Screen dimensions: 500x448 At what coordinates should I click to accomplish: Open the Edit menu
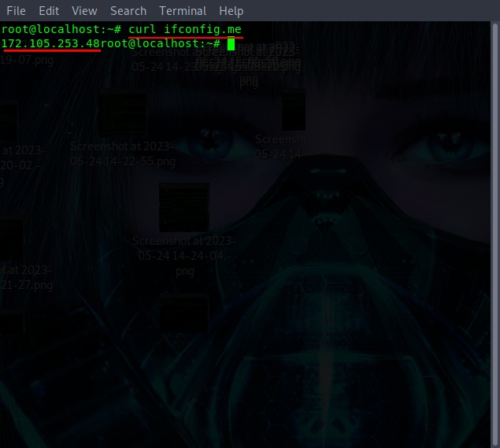coord(49,11)
